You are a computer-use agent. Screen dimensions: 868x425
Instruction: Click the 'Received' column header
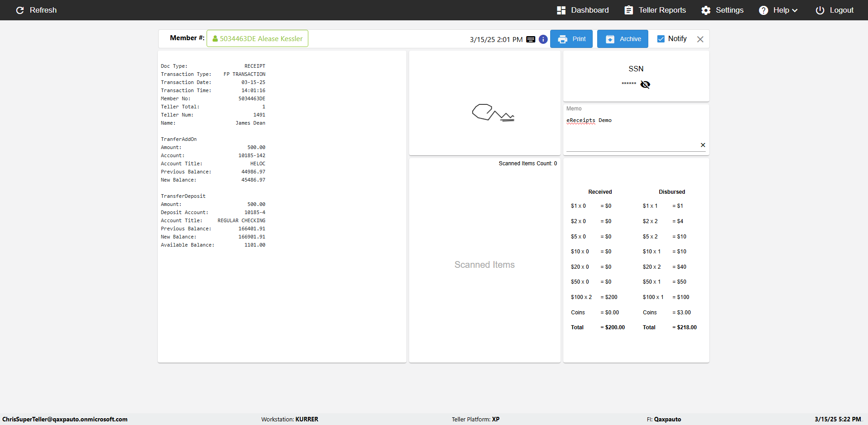(600, 192)
